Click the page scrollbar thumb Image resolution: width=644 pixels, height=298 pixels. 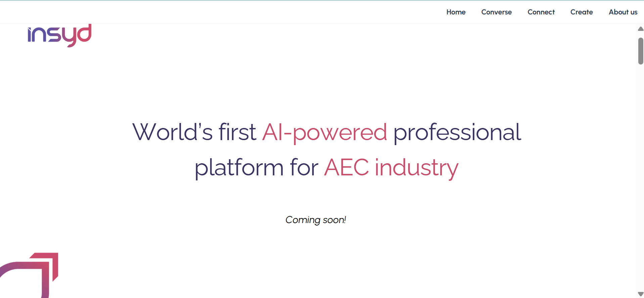(x=641, y=51)
